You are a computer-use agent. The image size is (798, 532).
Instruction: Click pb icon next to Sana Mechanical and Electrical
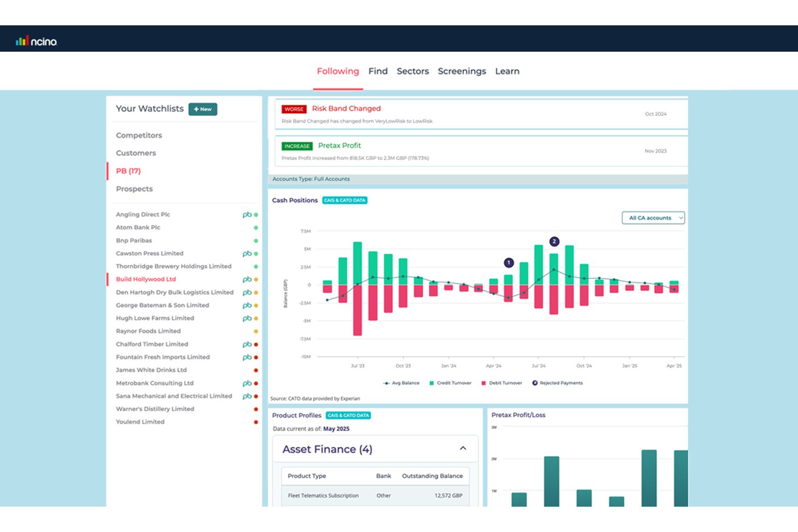[x=247, y=396]
